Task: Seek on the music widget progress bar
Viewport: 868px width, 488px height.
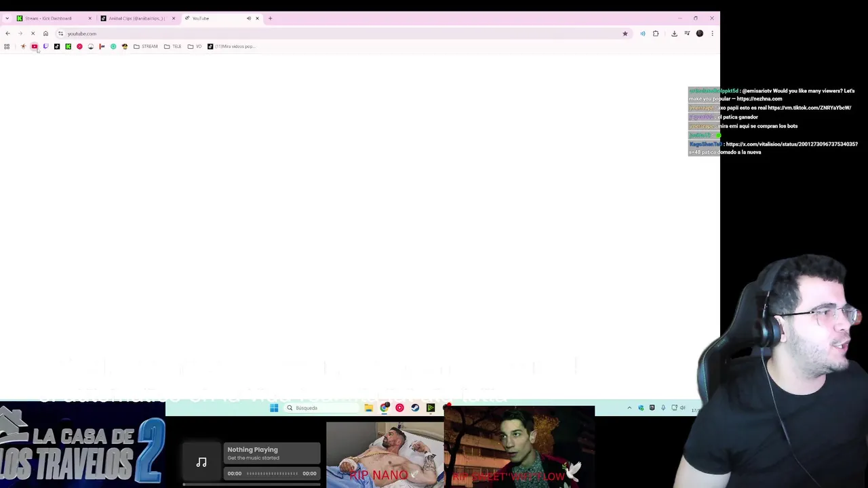Action: (273, 474)
